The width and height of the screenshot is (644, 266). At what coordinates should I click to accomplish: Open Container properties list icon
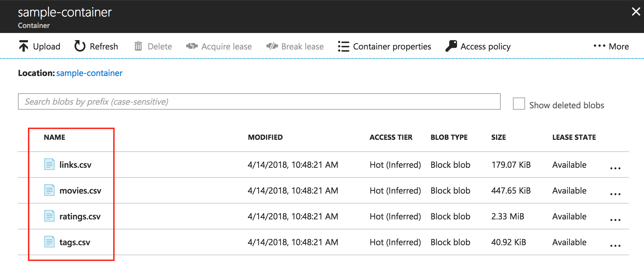343,47
